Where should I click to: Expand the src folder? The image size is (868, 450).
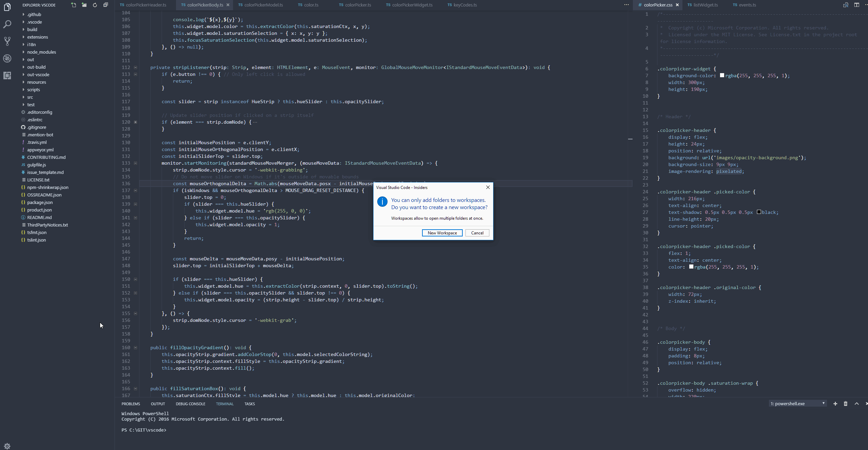[x=30, y=97]
